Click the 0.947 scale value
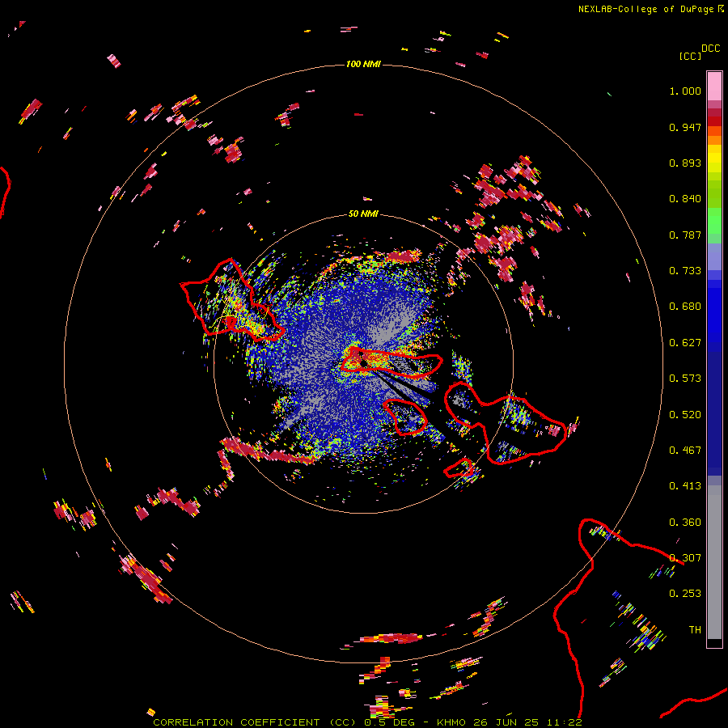Image resolution: width=728 pixels, height=728 pixels. pos(685,127)
